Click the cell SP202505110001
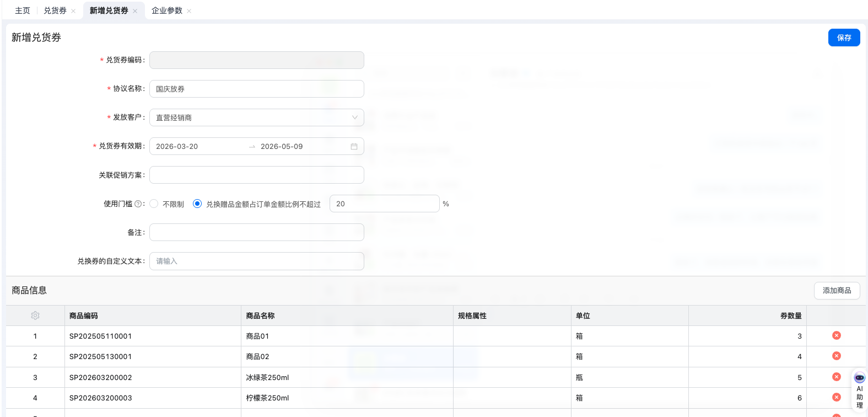This screenshot has height=417, width=868. click(x=153, y=336)
